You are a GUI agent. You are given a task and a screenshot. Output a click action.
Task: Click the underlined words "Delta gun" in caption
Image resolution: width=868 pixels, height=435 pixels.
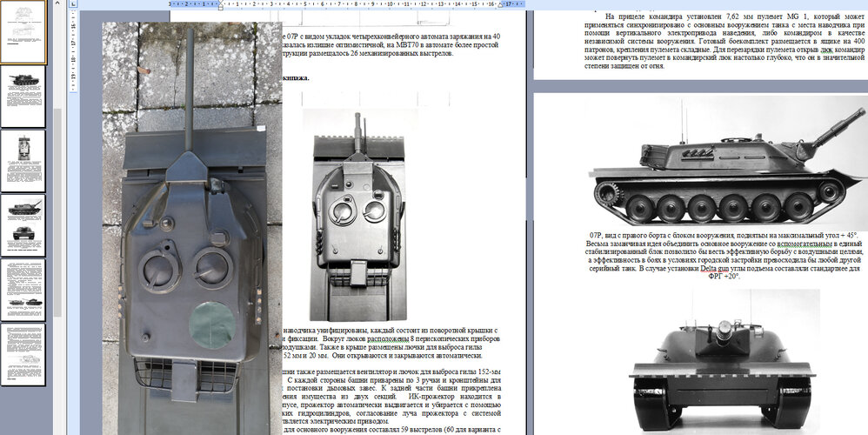pos(712,269)
